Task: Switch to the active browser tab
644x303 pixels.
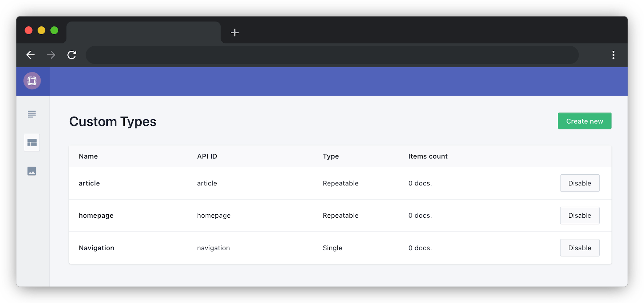Action: click(x=144, y=33)
